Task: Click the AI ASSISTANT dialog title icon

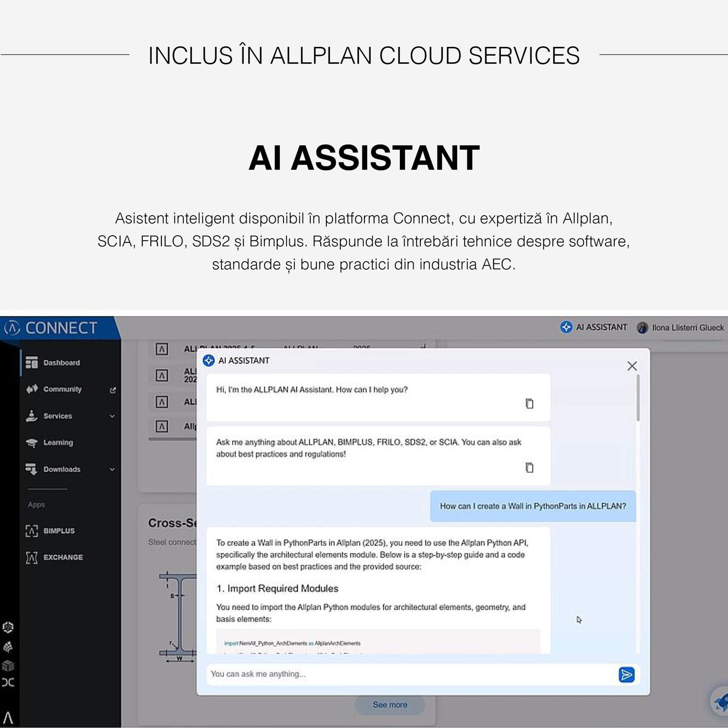Action: point(209,361)
